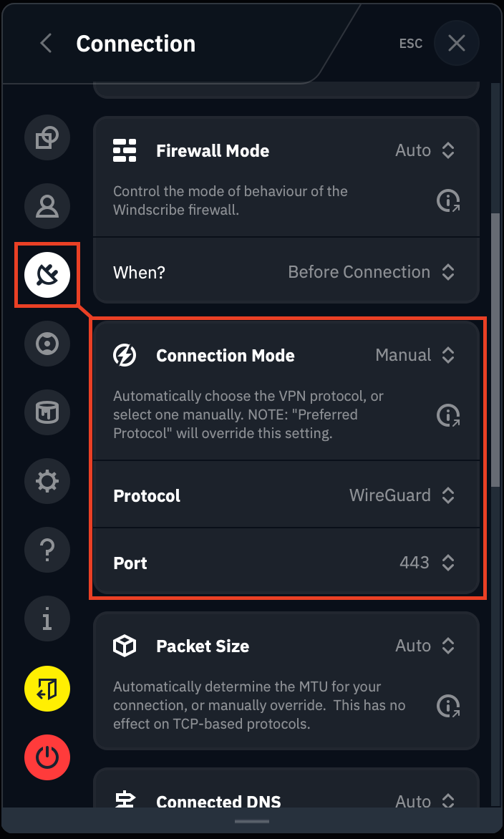Open the R.O.B.E.R.T. section
The width and height of the screenshot is (504, 839).
47,344
